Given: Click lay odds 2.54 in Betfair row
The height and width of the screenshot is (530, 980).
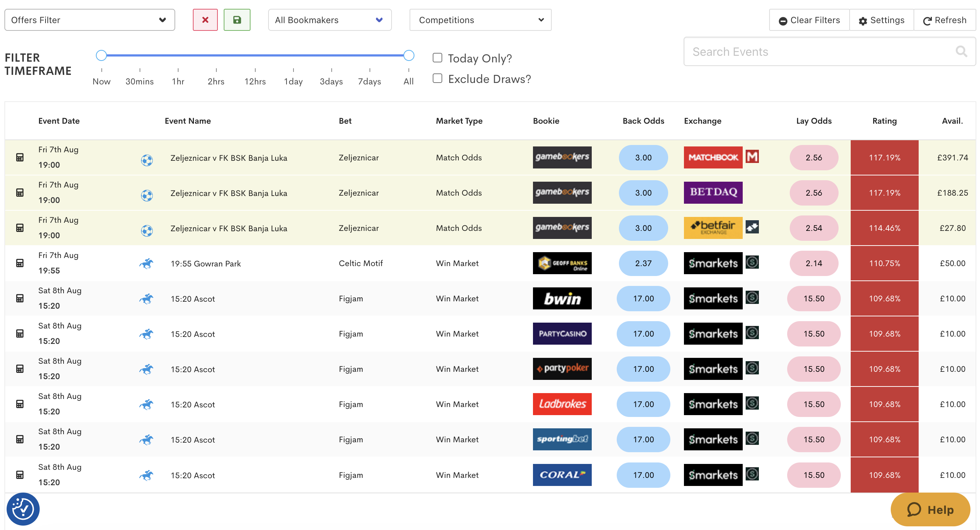Looking at the screenshot, I should pyautogui.click(x=814, y=228).
